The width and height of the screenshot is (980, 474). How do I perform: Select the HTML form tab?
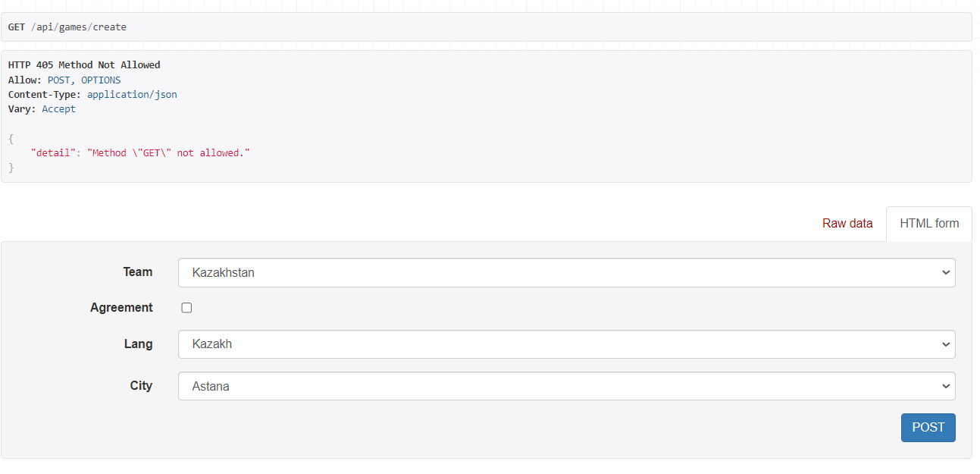(x=928, y=224)
